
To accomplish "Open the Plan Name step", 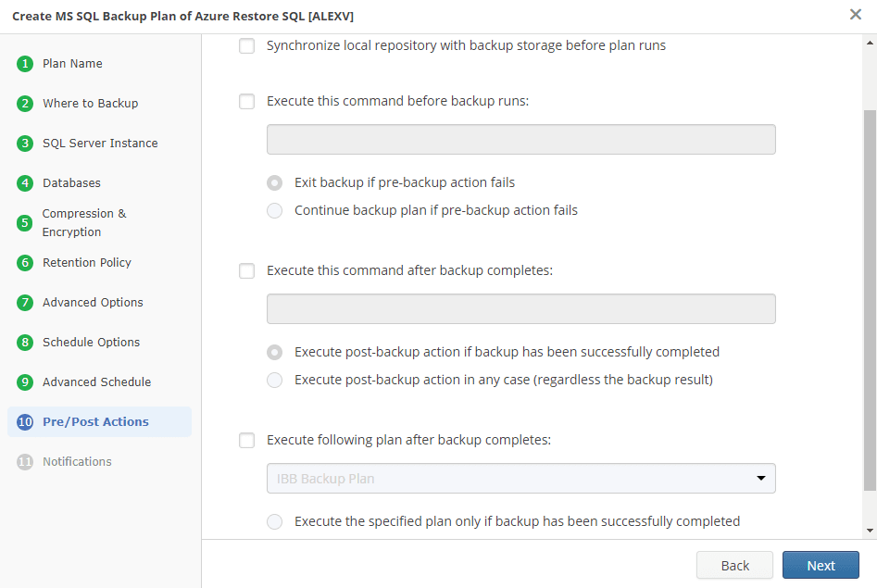I will (72, 63).
